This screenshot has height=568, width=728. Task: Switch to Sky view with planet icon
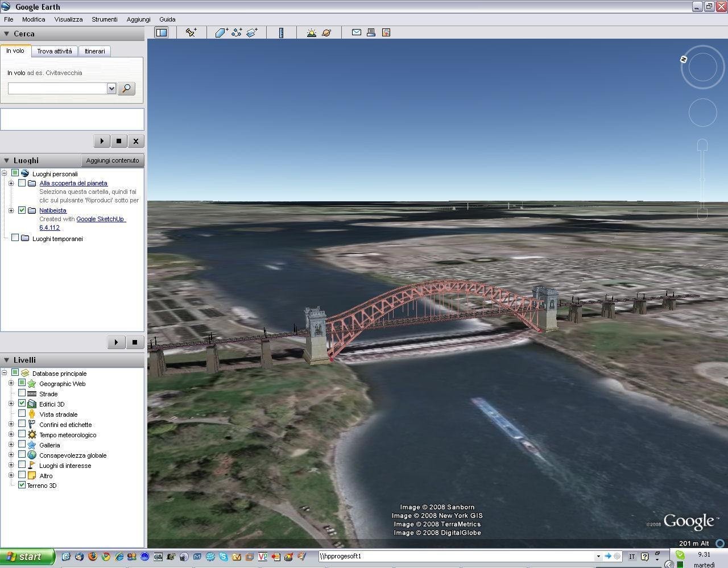coord(326,32)
